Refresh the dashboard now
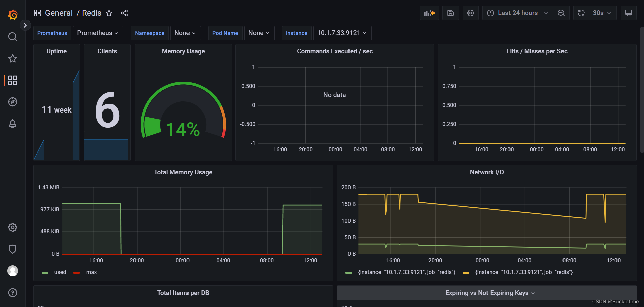 pyautogui.click(x=581, y=13)
